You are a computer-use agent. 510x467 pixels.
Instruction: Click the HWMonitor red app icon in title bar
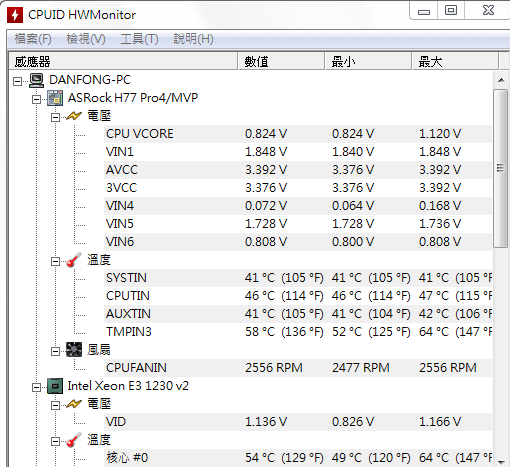pos(15,15)
